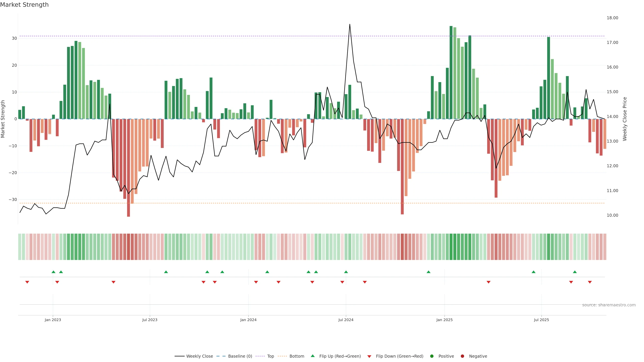Click the 18.00 right axis tick label

pos(612,18)
